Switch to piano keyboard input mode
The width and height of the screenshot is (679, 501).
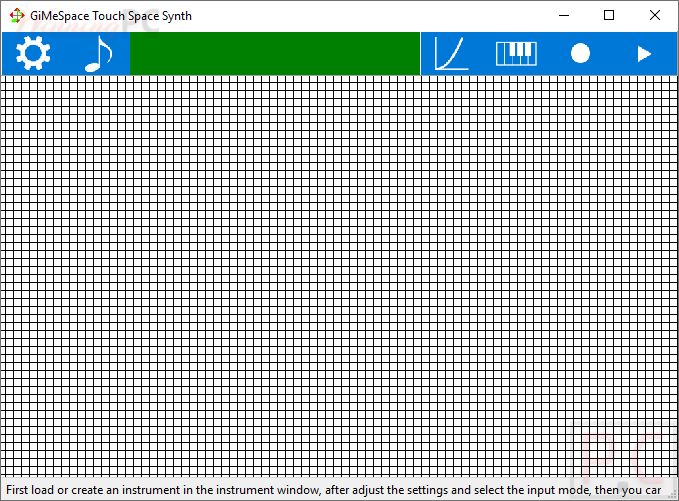pos(516,54)
